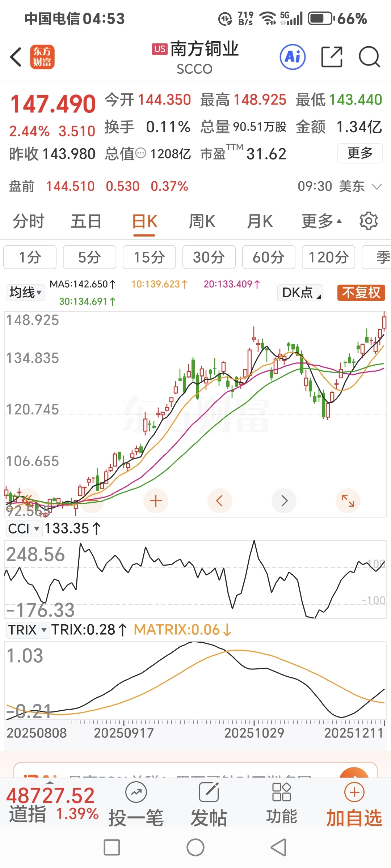Open the DK点 dropdown
This screenshot has width=391, height=868.
300,292
